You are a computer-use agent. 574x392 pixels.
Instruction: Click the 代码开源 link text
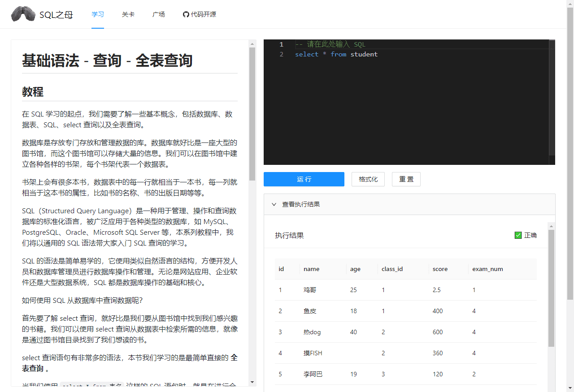pos(203,14)
